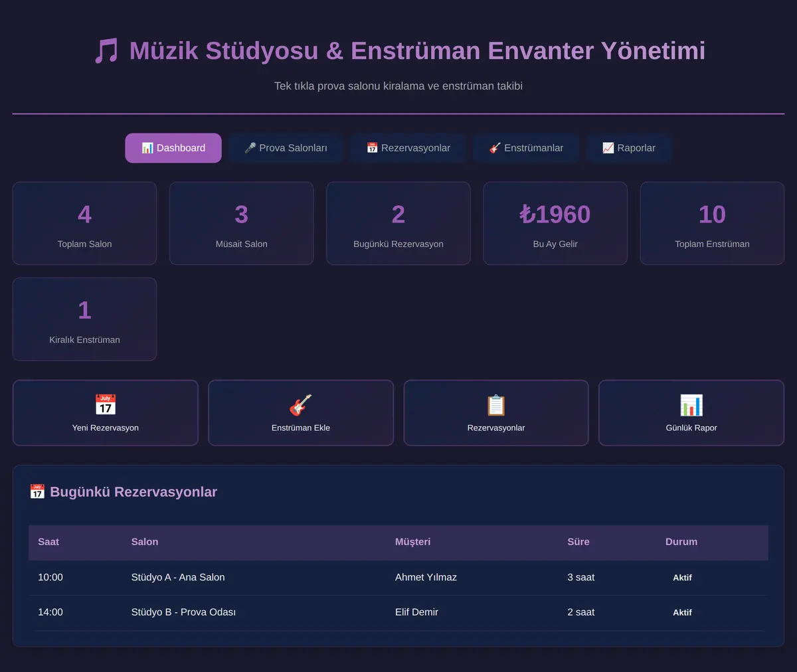Screen dimensions: 797x672
Task: Click the ₺1960 revenue value
Action: (555, 214)
